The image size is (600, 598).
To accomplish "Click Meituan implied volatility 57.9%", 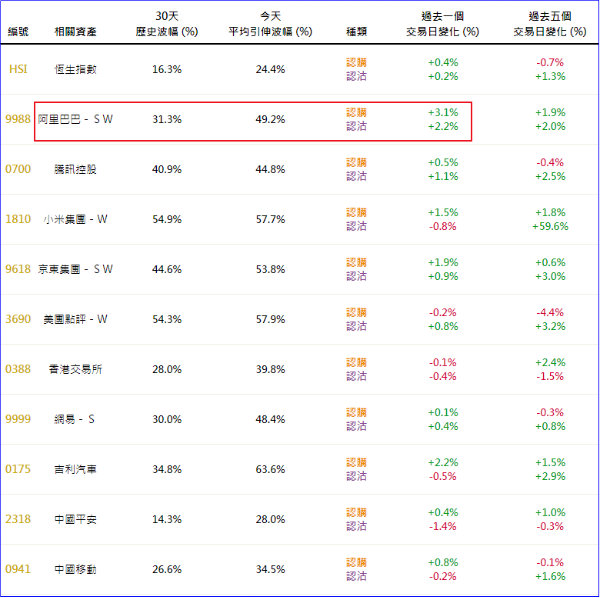I will [x=270, y=319].
